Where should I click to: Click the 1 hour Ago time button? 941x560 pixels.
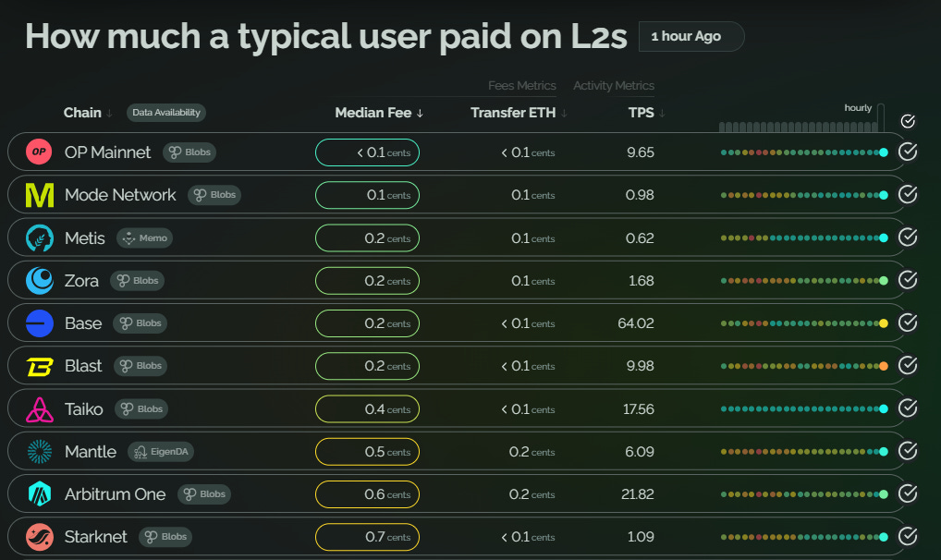[691, 37]
